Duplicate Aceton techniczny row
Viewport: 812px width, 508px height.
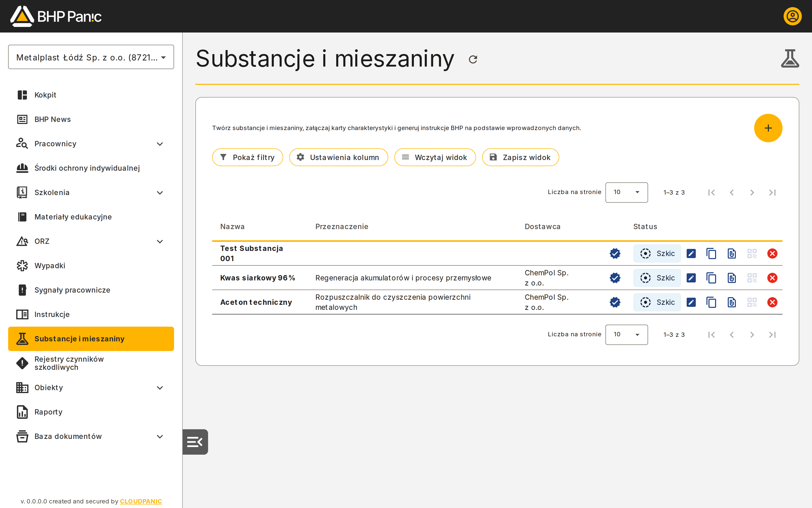pos(711,302)
